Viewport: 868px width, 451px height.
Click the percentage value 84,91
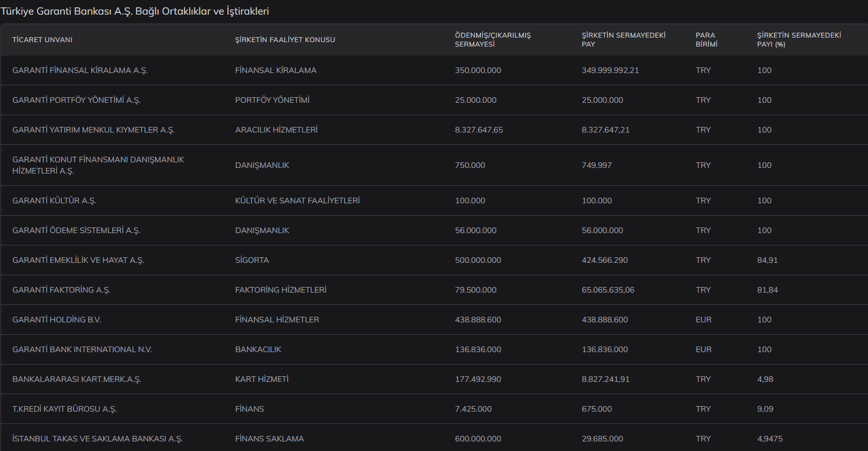coord(768,260)
